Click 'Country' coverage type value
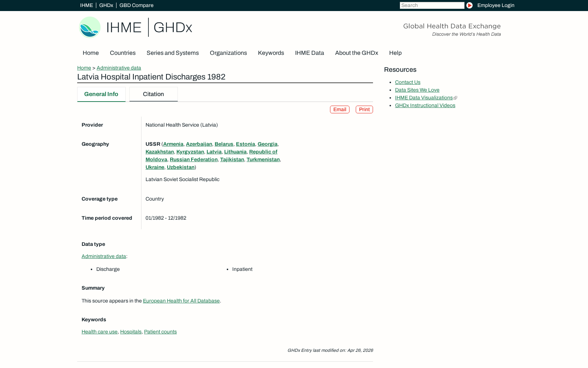This screenshot has width=588, height=368. coord(155,199)
